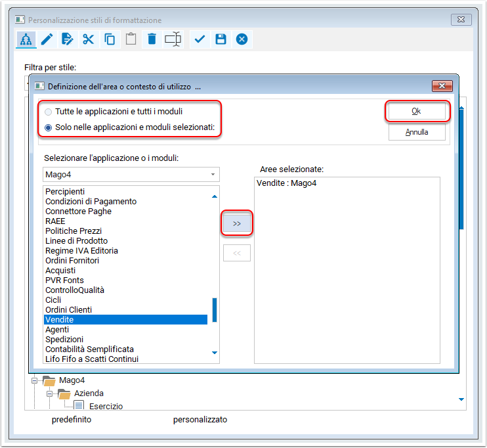
Task: Close the Definizione dell'area dialog
Action: point(442,86)
